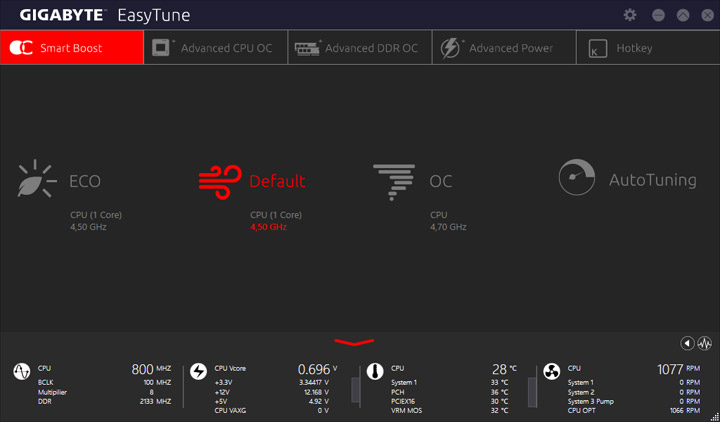Screen dimensions: 720x422
Task: Click the voltage panel scrollbar
Action: [355, 390]
